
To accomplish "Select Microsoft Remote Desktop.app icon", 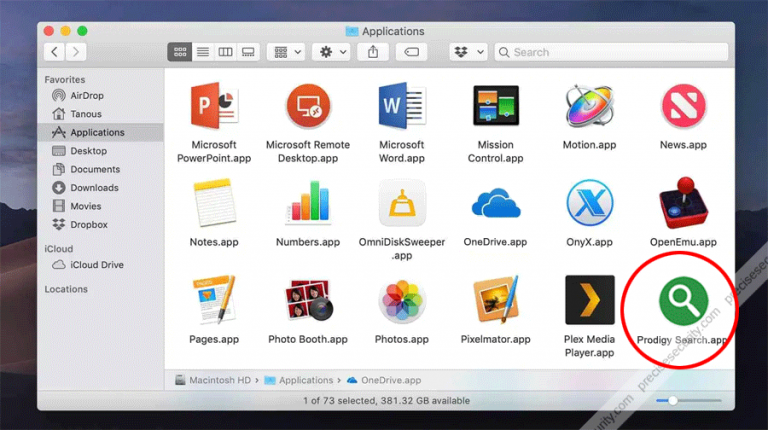I will pos(308,106).
